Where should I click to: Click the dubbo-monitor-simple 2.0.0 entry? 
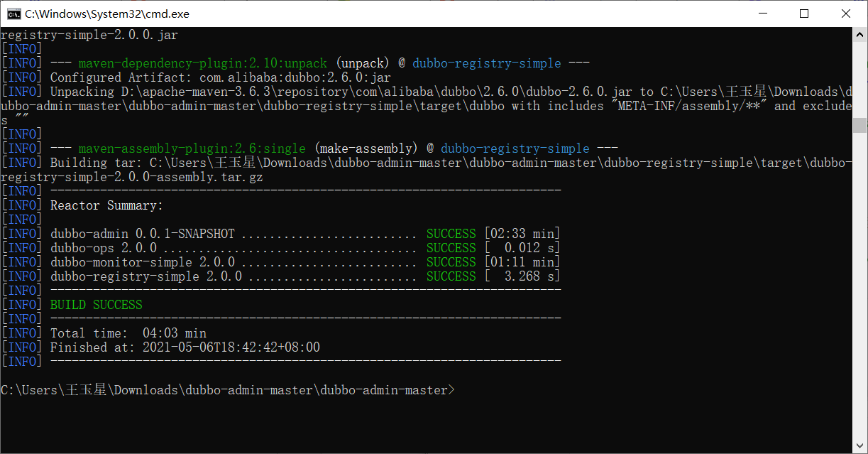point(143,262)
